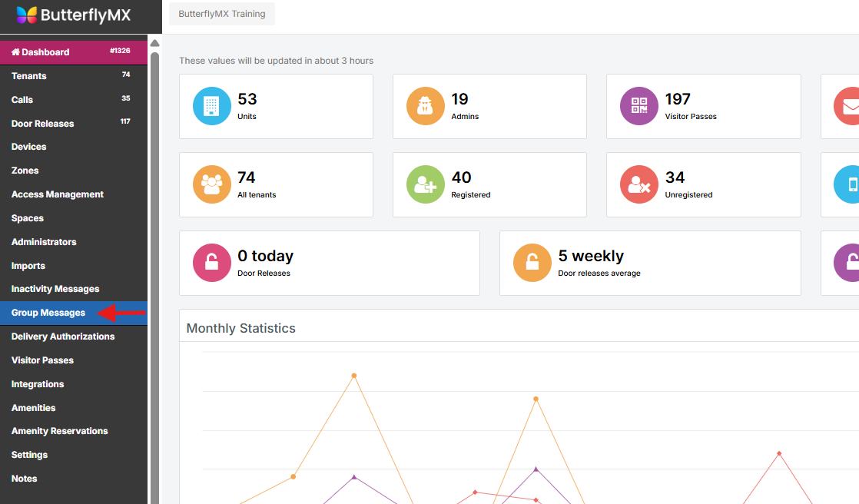Screen dimensions: 859x504
Task: Click the orange All tenants group icon
Action: pos(211,184)
